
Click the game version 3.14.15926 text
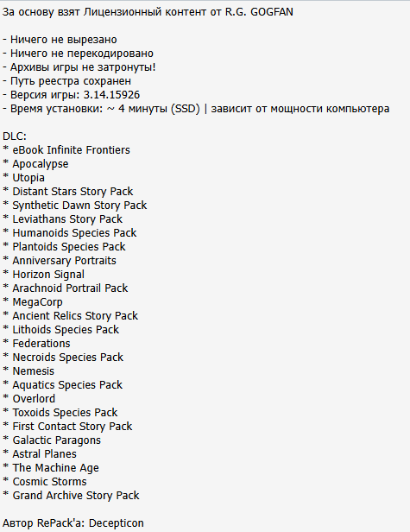click(x=111, y=95)
